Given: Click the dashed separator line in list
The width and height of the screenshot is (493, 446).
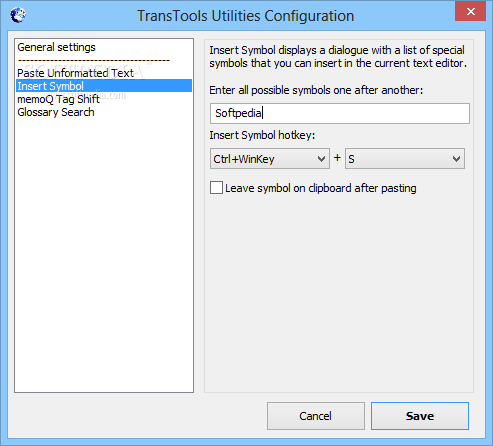Looking at the screenshot, I should pyautogui.click(x=94, y=61).
